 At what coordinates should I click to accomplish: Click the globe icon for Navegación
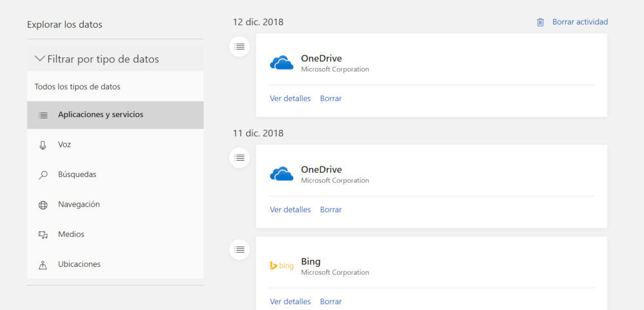(43, 205)
